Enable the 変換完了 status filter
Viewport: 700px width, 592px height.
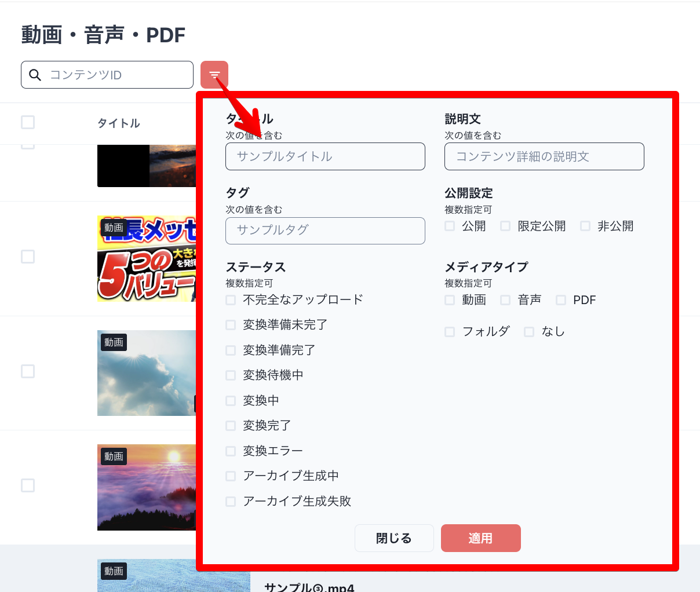pos(230,425)
